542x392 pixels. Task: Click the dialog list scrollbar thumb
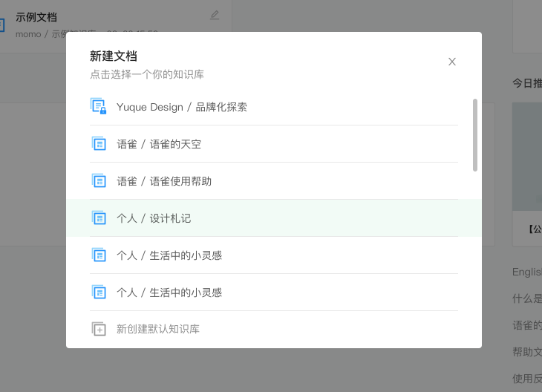[x=475, y=135]
